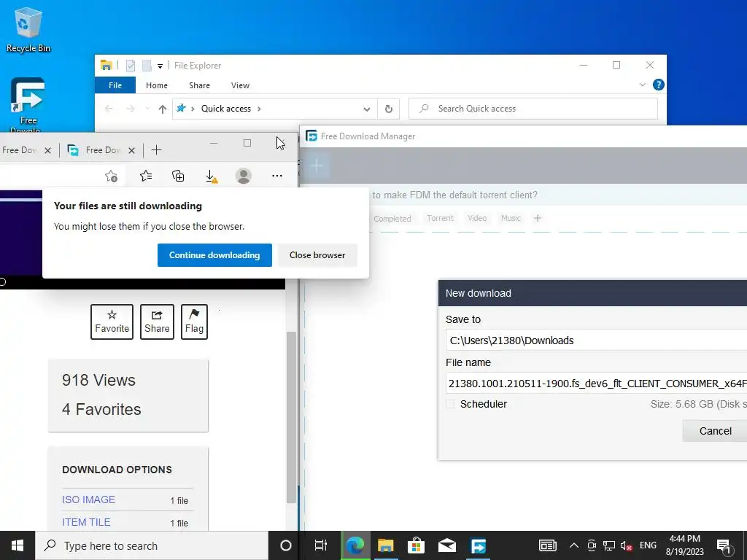Open the Downloads icon with warning badge
This screenshot has height=560, width=747.
211,176
